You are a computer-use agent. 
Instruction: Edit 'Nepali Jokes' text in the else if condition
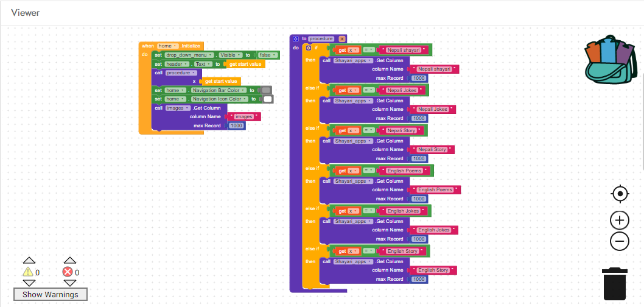(402, 90)
